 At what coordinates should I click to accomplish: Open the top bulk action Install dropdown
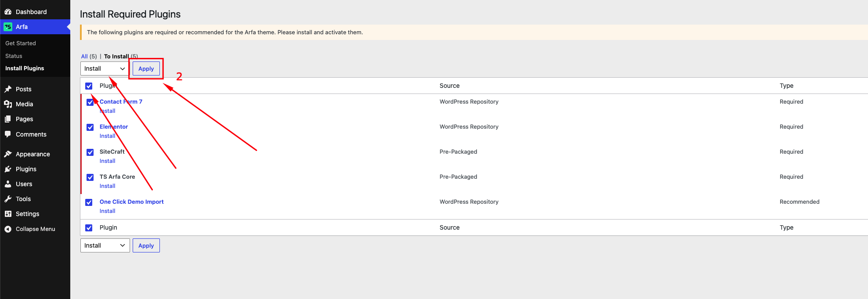coord(105,68)
